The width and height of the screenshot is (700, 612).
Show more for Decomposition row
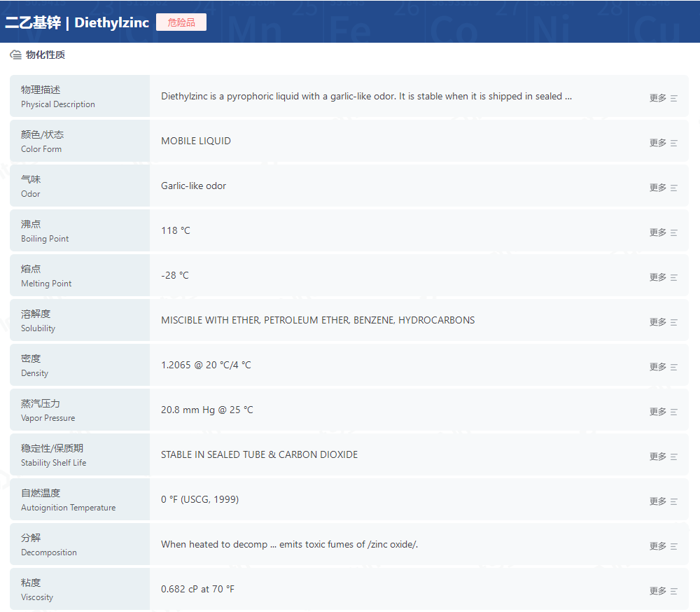pyautogui.click(x=664, y=546)
